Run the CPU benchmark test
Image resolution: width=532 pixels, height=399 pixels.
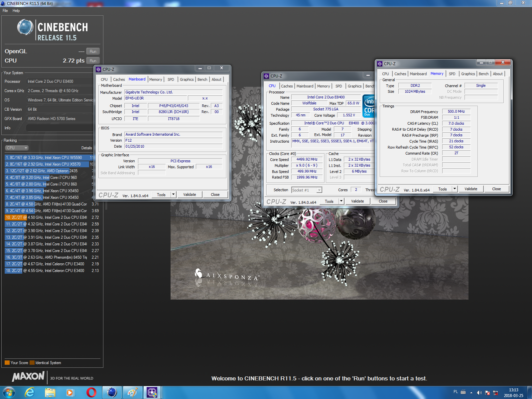click(x=93, y=61)
